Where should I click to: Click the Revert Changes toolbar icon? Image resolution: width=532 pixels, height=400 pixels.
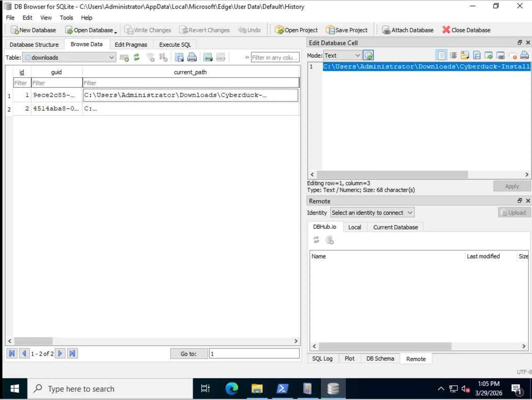[184, 30]
